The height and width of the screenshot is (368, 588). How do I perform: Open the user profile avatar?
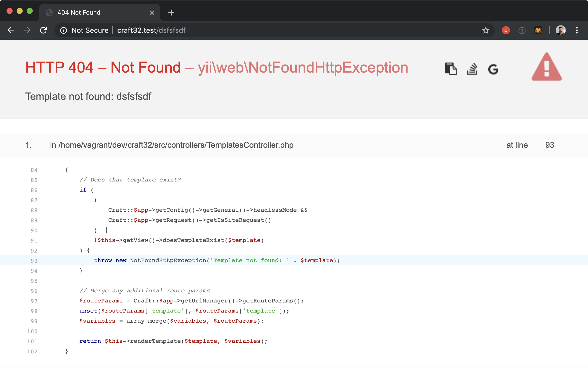(561, 30)
